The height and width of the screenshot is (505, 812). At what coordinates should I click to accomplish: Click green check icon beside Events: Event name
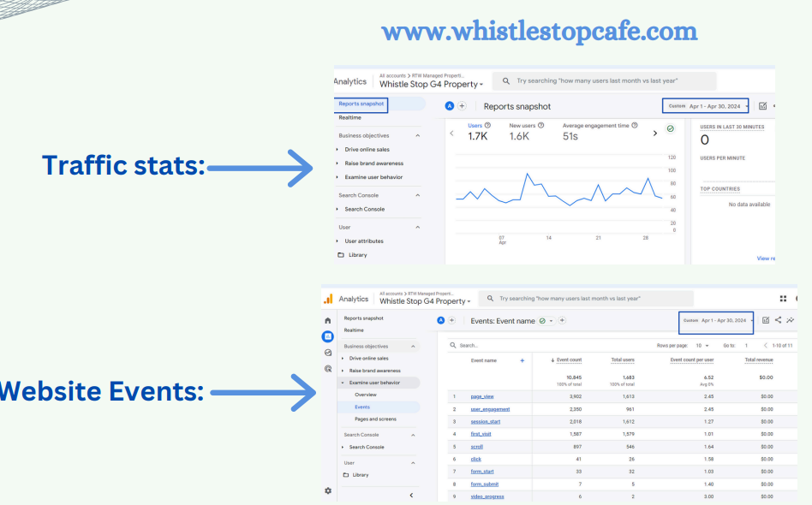click(x=542, y=321)
